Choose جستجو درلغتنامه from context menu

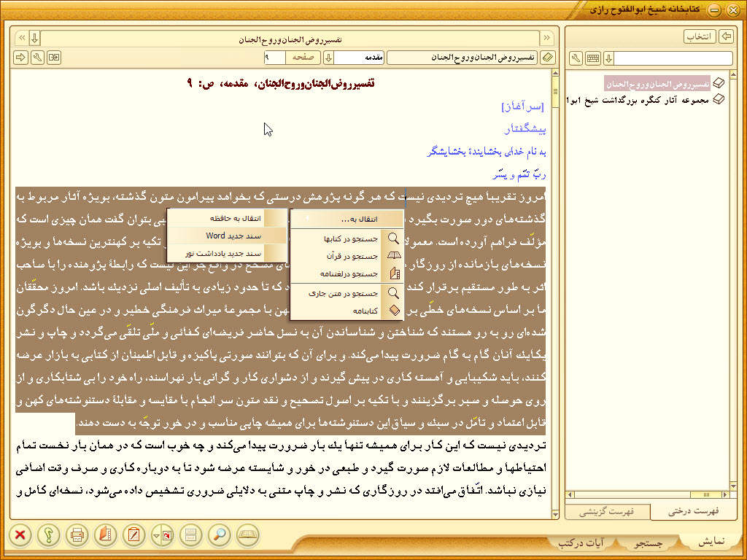347,274
